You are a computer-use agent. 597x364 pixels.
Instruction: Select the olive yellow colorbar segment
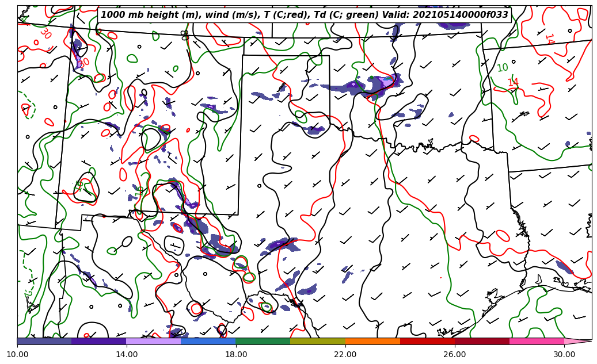[x=318, y=341]
